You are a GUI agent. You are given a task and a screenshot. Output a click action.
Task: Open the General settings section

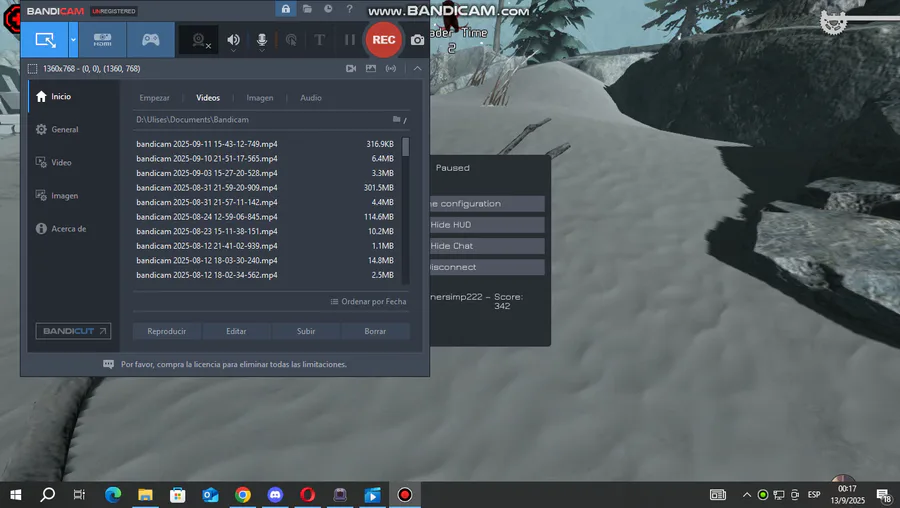click(x=73, y=130)
